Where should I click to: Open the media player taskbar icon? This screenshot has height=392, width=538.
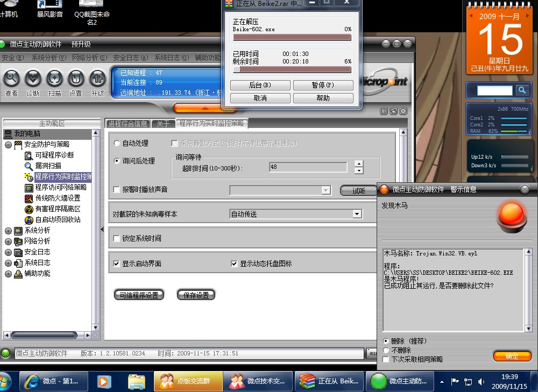coord(104,381)
